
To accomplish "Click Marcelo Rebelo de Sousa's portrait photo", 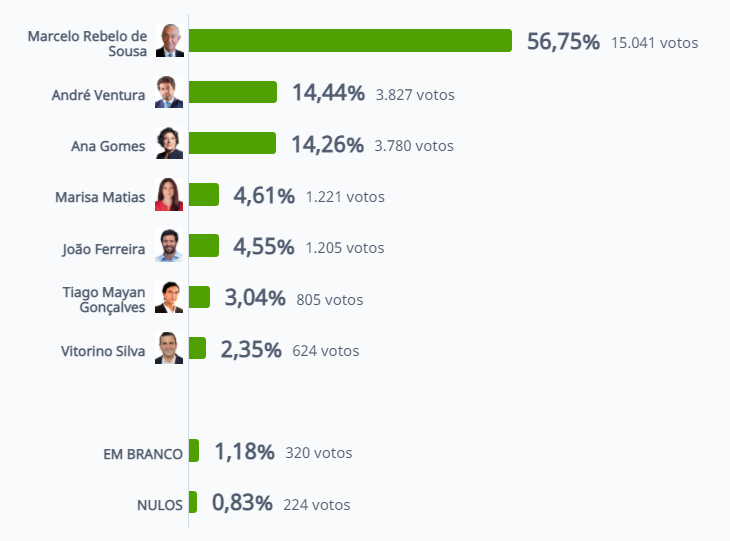I will click(x=169, y=41).
